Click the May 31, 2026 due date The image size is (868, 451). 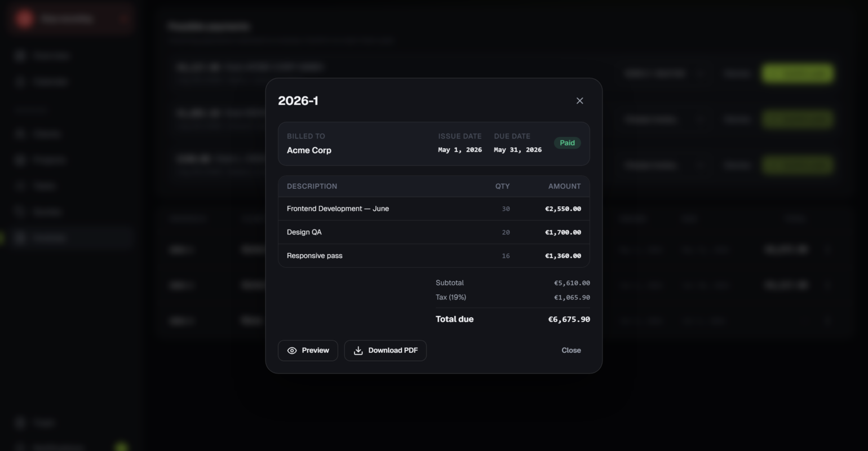pos(517,150)
